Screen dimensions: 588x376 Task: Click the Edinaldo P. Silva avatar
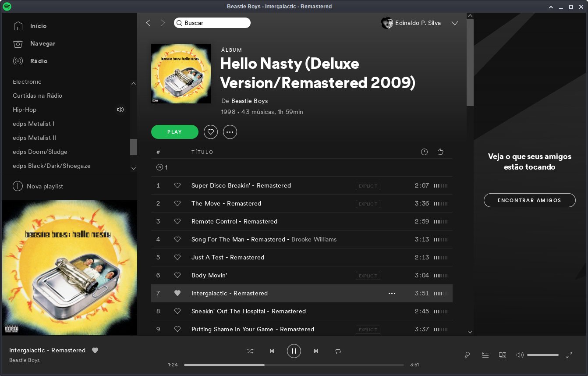coord(387,23)
